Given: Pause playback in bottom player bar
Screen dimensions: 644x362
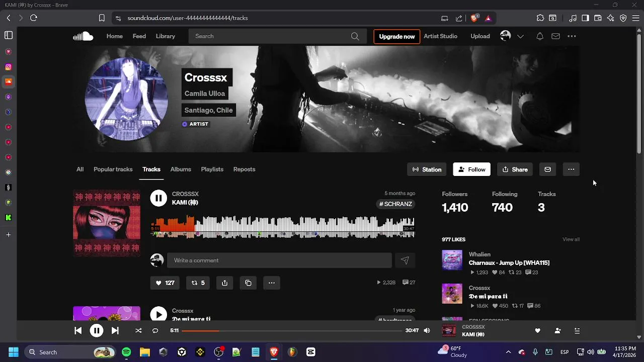Looking at the screenshot, I should click(x=97, y=330).
